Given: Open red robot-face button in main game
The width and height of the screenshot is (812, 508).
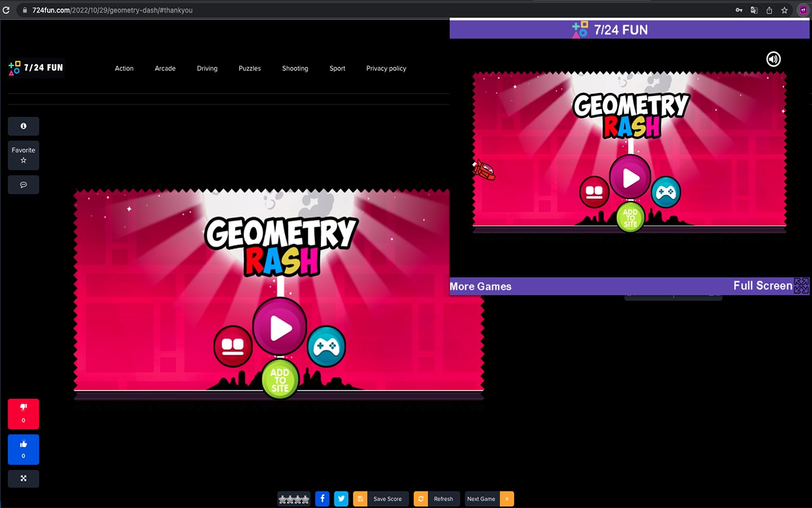Looking at the screenshot, I should [x=233, y=346].
